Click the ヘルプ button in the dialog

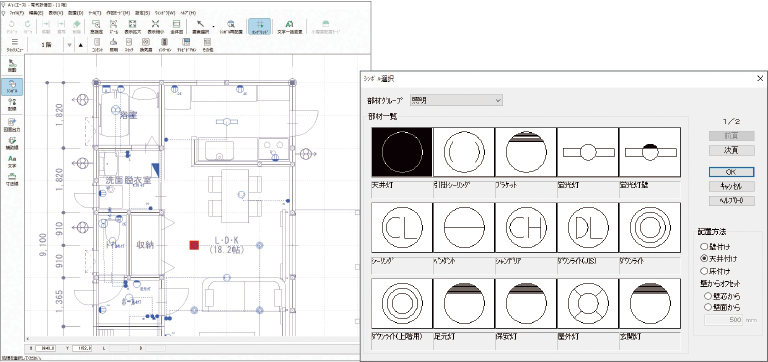[732, 200]
